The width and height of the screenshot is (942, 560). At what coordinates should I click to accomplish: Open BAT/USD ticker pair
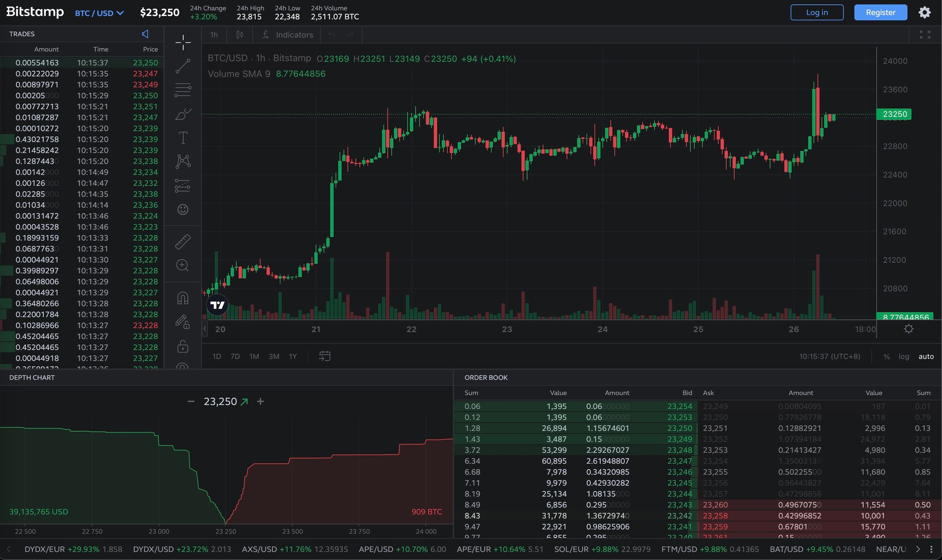coord(818,549)
